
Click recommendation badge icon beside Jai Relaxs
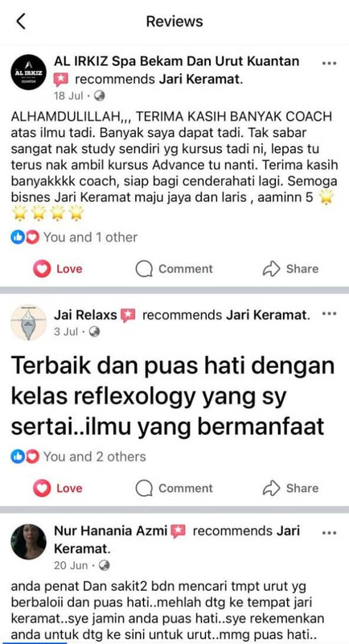128,316
